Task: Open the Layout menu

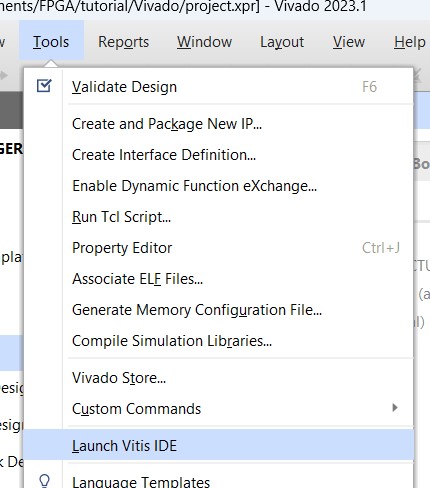Action: [x=282, y=42]
